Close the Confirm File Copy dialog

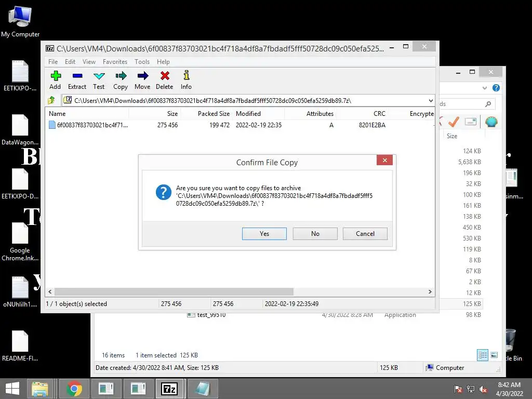385,160
